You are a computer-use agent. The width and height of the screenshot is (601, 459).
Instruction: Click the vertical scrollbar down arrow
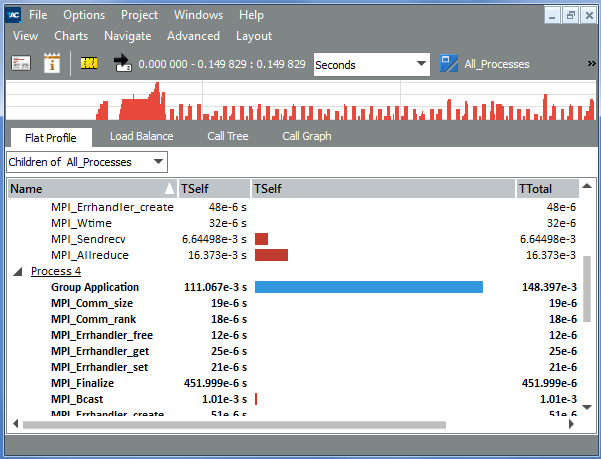click(587, 407)
